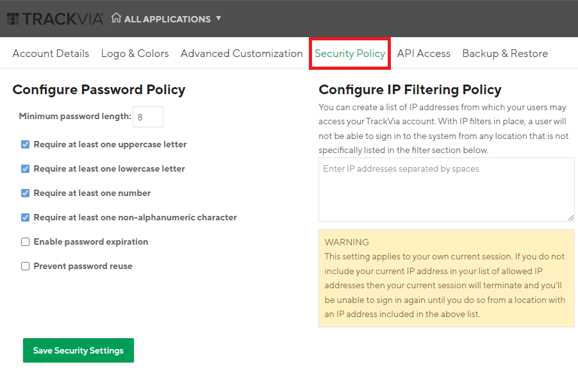The width and height of the screenshot is (578, 392).
Task: Click the Minimum password length field
Action: [x=148, y=117]
